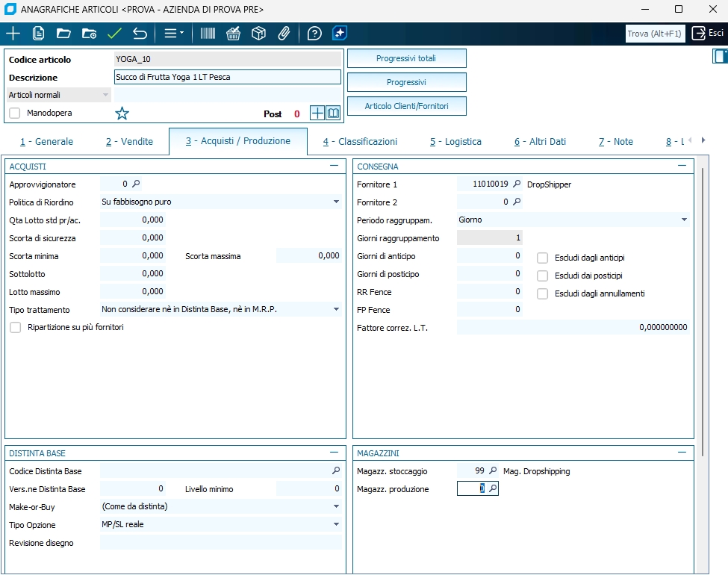
Task: Open the barcode tool in the toolbar
Action: point(208,34)
